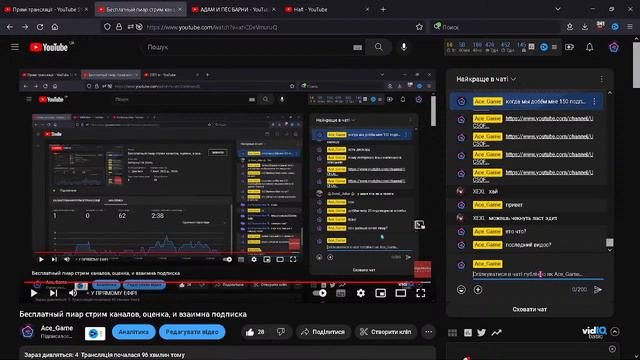Image resolution: width=640 pixels, height=360 pixels.
Task: Open the channel avatar beside Ace_Game
Action: point(28,331)
